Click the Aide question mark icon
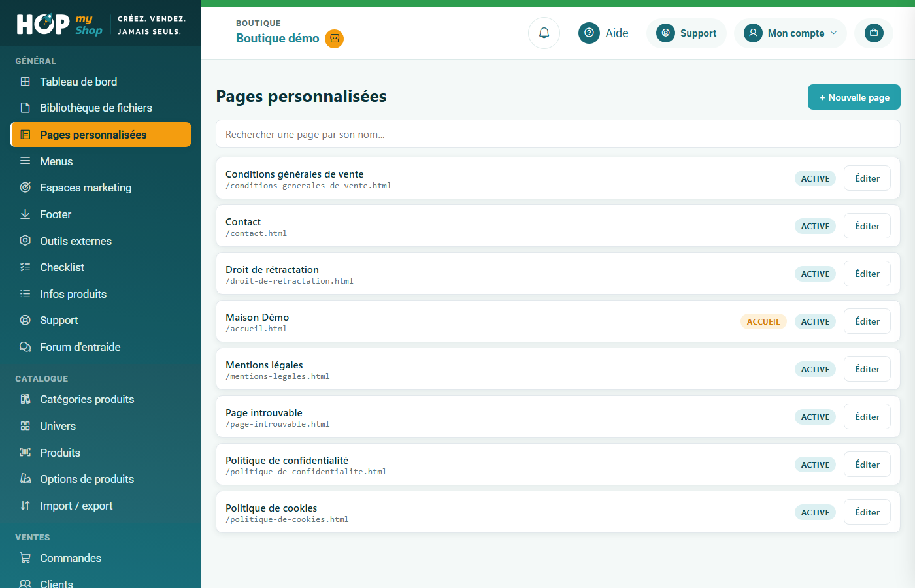Viewport: 915px width, 588px height. (589, 33)
